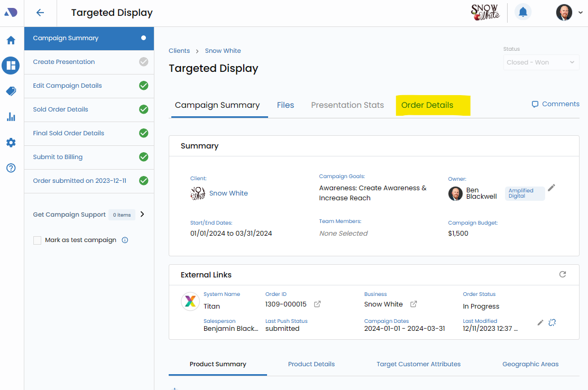
Task: Open the Status dropdown Closed - Won
Action: [x=541, y=62]
